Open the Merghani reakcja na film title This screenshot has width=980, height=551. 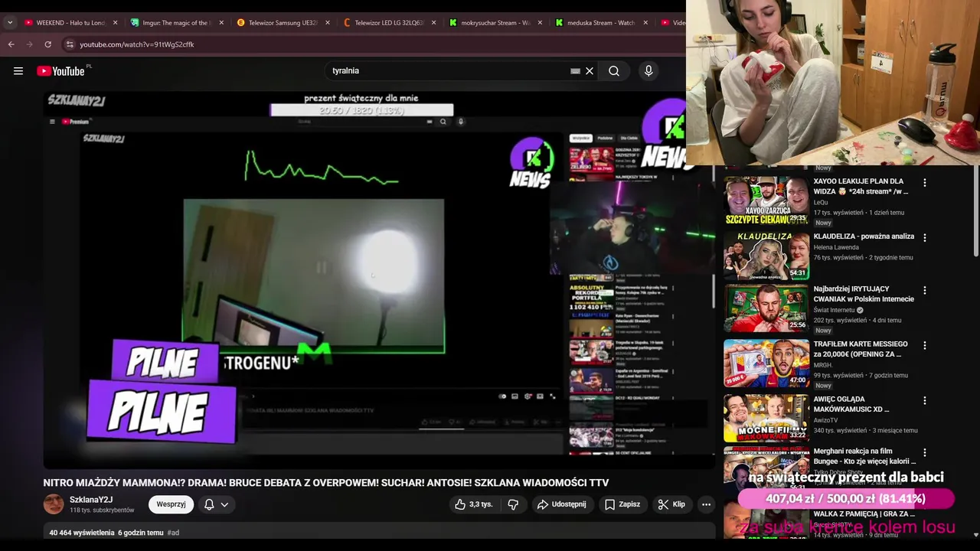tap(864, 456)
